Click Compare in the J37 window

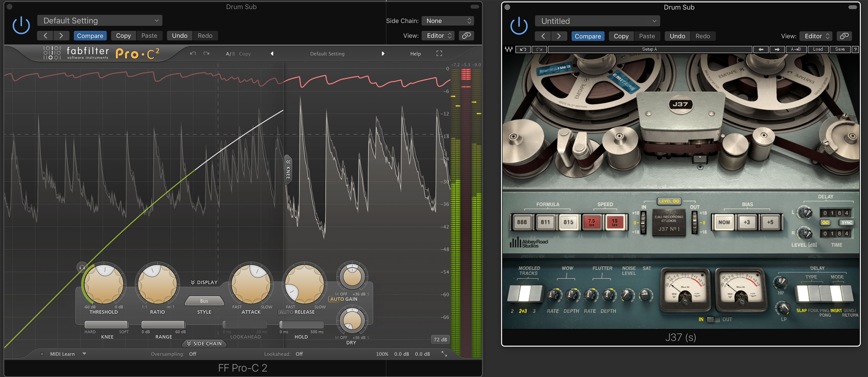click(588, 36)
